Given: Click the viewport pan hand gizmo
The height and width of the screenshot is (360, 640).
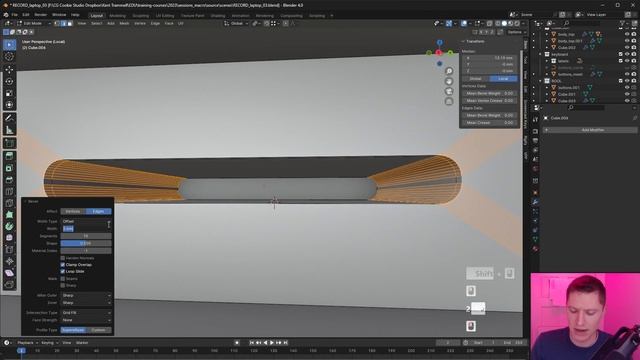Looking at the screenshot, I should (x=449, y=81).
